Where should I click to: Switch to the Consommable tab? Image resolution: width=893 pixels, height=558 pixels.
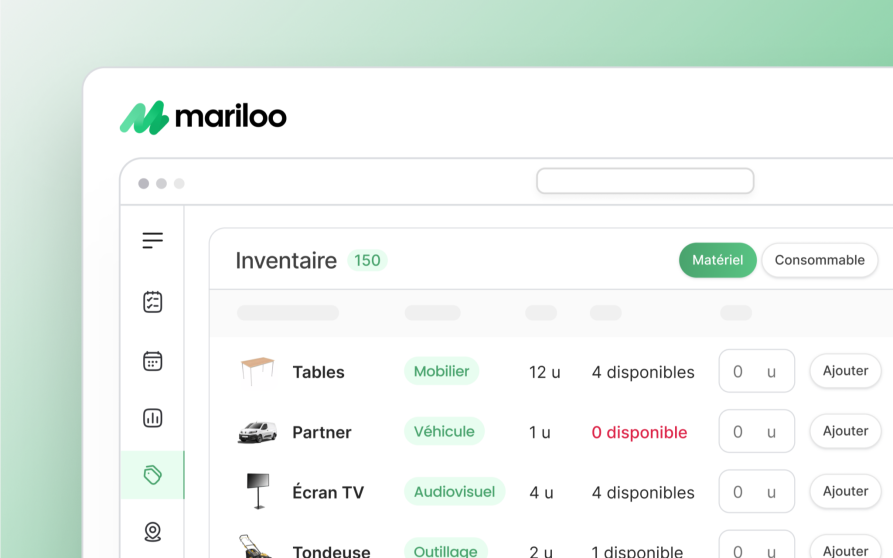(820, 260)
